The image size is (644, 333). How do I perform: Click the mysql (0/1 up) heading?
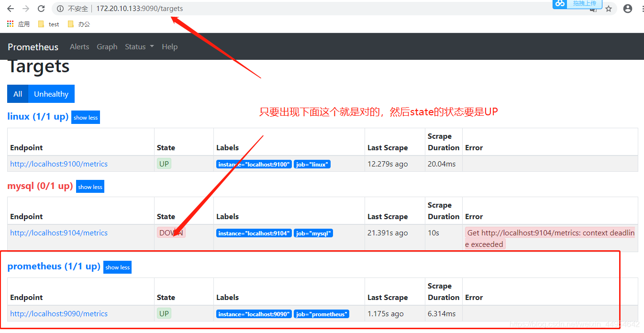point(40,186)
